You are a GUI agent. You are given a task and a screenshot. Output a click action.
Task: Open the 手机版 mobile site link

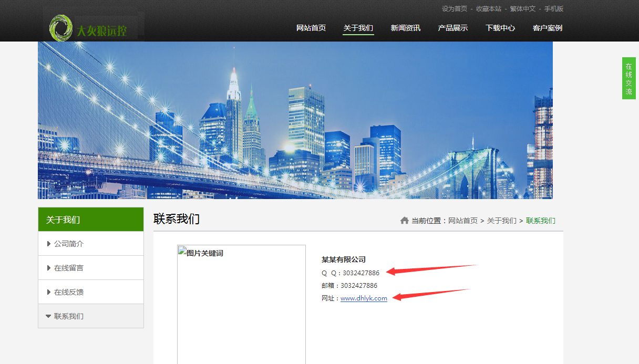pyautogui.click(x=553, y=8)
